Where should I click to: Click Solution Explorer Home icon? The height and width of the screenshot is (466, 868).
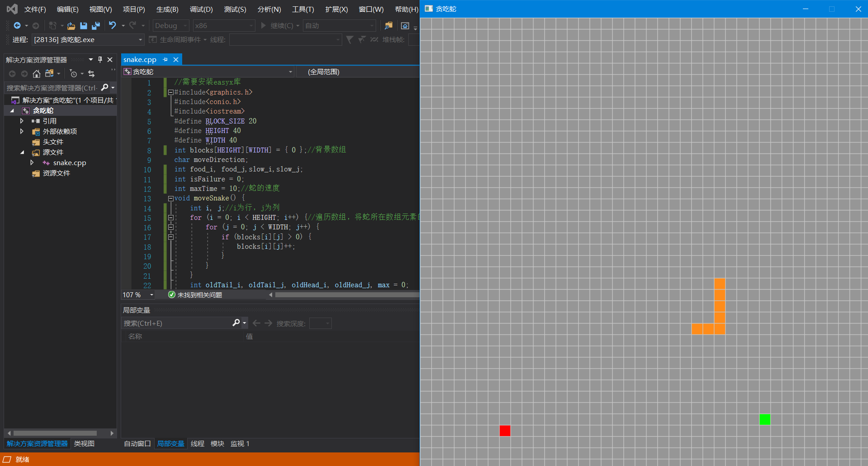coord(37,74)
